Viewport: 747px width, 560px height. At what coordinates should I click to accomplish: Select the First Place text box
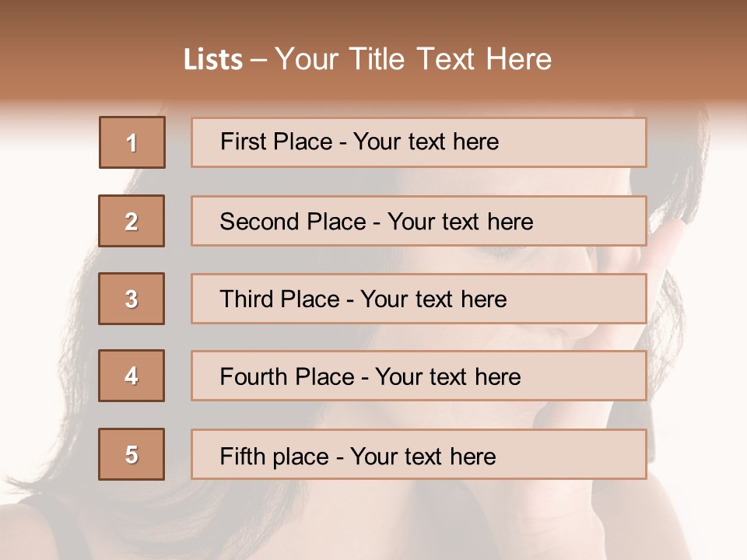(x=419, y=142)
